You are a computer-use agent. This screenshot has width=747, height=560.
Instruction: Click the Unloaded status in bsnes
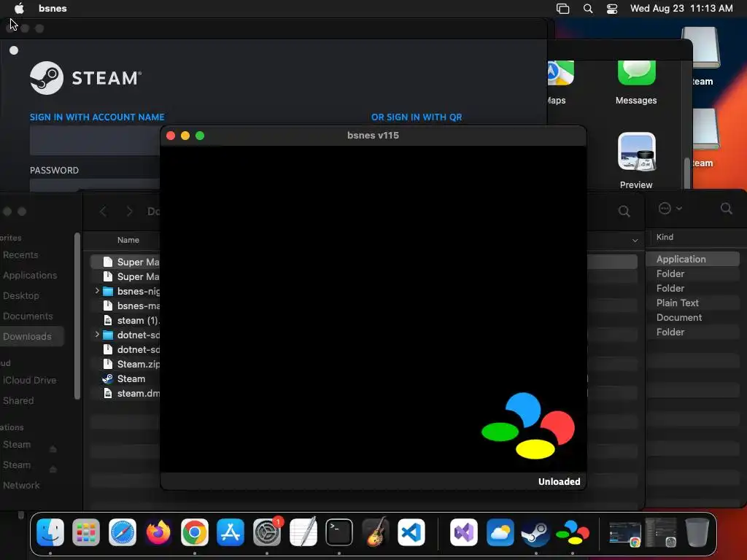click(560, 481)
